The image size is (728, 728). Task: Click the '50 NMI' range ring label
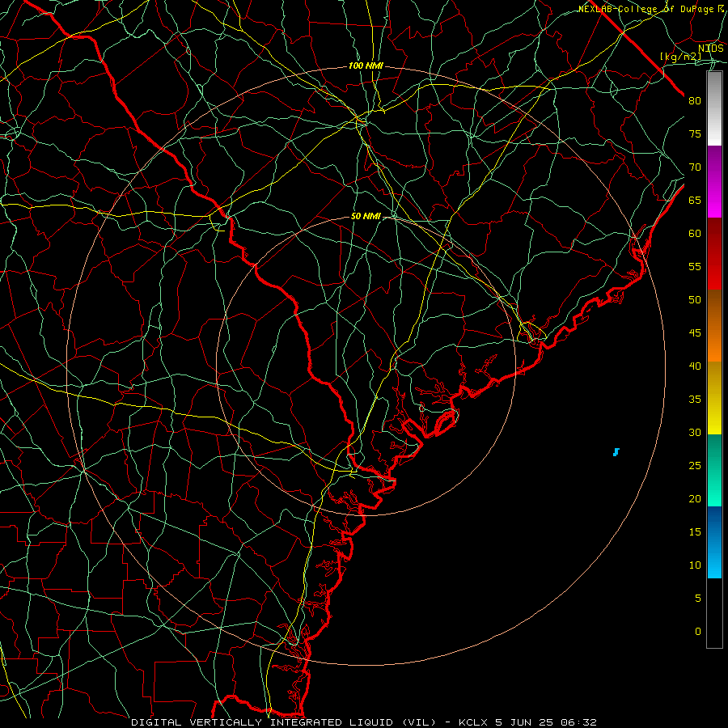click(366, 216)
